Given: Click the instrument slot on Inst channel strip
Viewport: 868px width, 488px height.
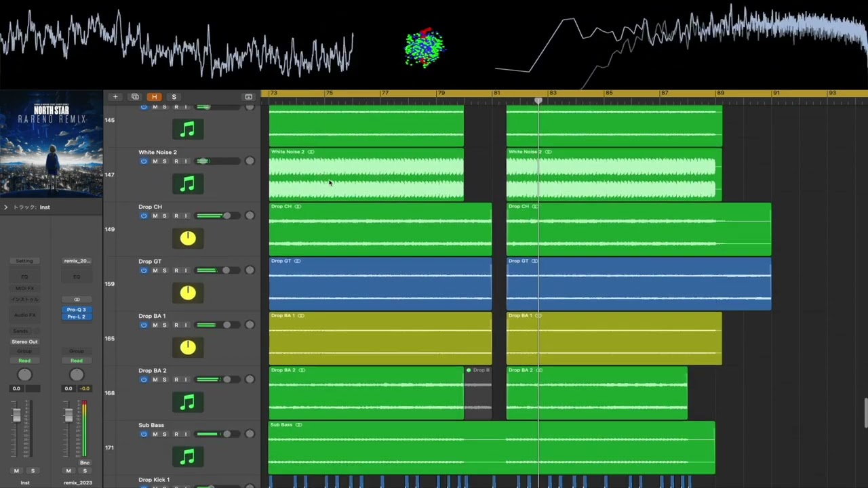Looking at the screenshot, I should click(x=24, y=300).
